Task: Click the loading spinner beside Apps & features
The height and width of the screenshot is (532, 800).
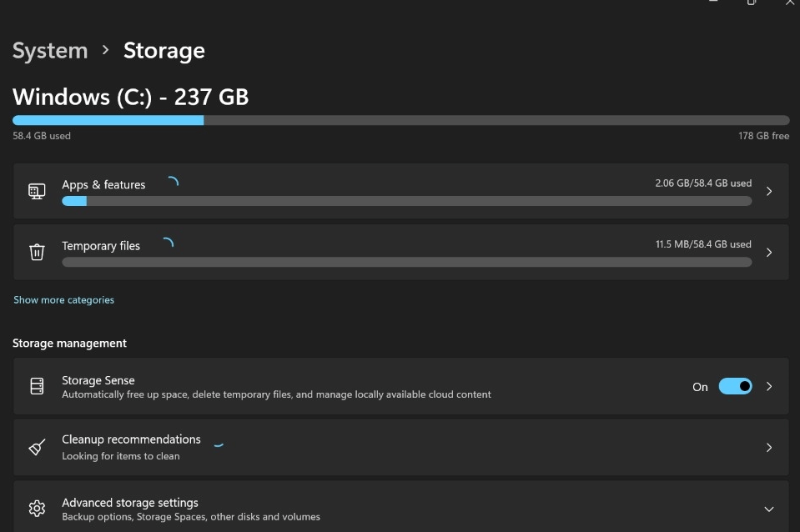Action: 173,182
